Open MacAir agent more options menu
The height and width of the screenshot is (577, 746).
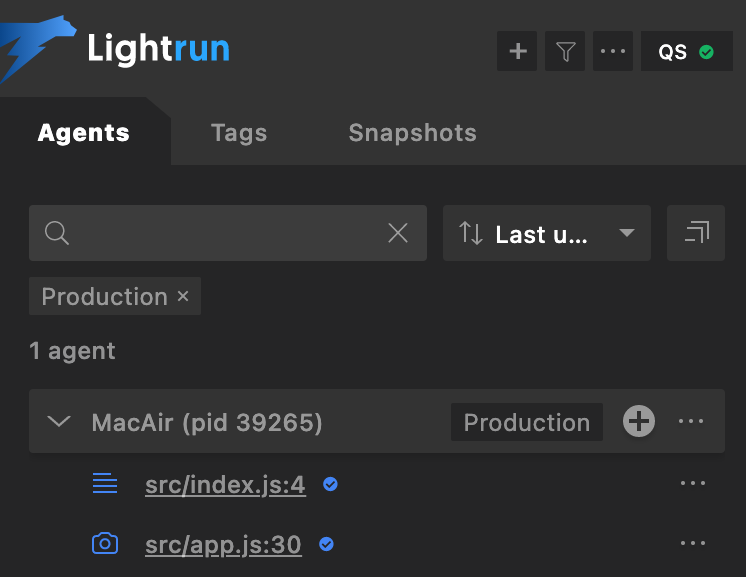(x=692, y=422)
